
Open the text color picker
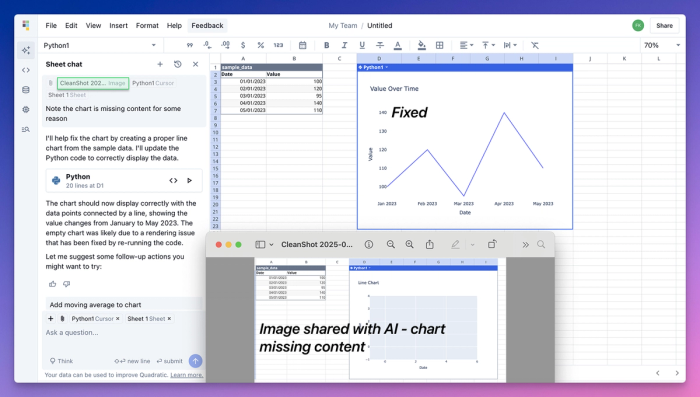(x=398, y=45)
